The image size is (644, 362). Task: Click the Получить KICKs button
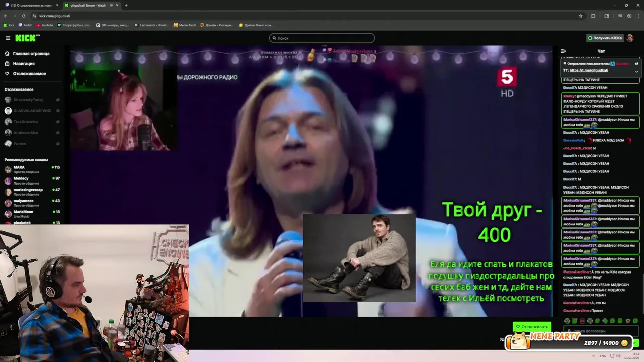point(605,38)
